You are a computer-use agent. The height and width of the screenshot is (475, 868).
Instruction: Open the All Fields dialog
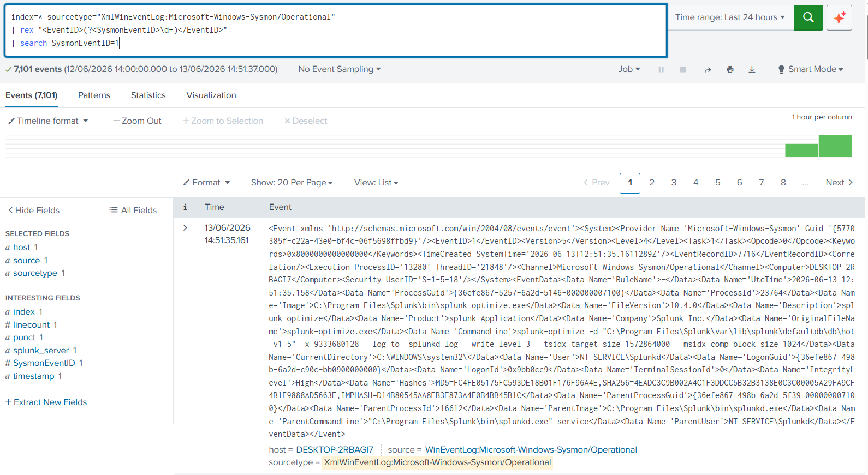click(133, 211)
